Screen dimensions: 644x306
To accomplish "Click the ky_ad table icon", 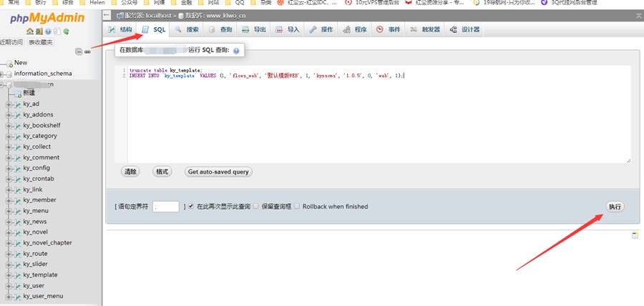I will click(x=17, y=104).
